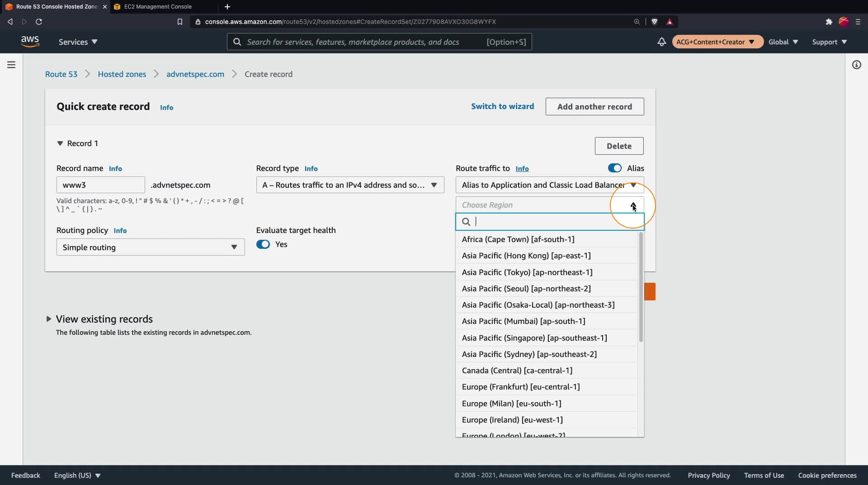Open a new browser tab

pyautogui.click(x=227, y=7)
